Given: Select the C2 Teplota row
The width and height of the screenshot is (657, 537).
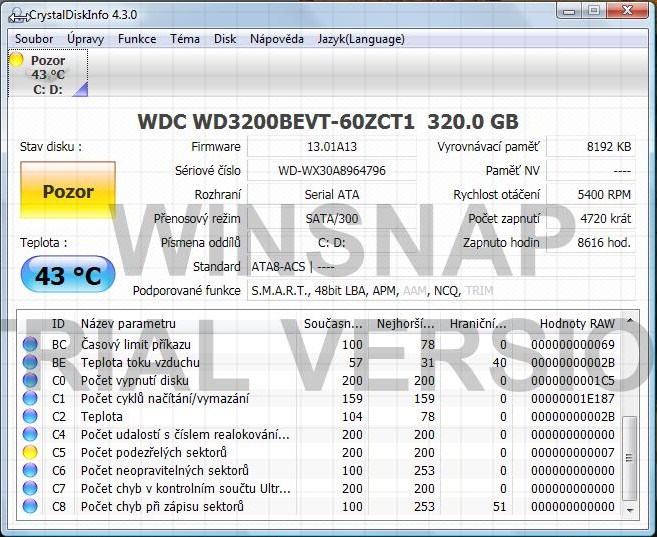Looking at the screenshot, I should click(319, 416).
